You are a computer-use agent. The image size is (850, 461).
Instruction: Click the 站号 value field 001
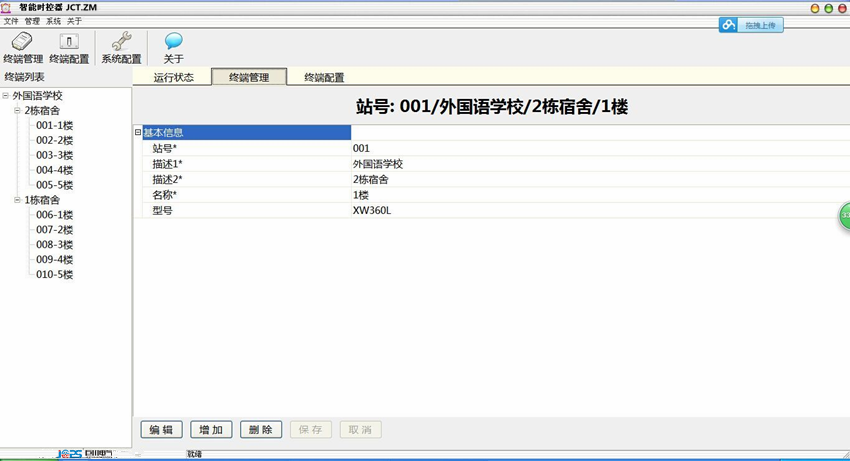click(x=361, y=148)
